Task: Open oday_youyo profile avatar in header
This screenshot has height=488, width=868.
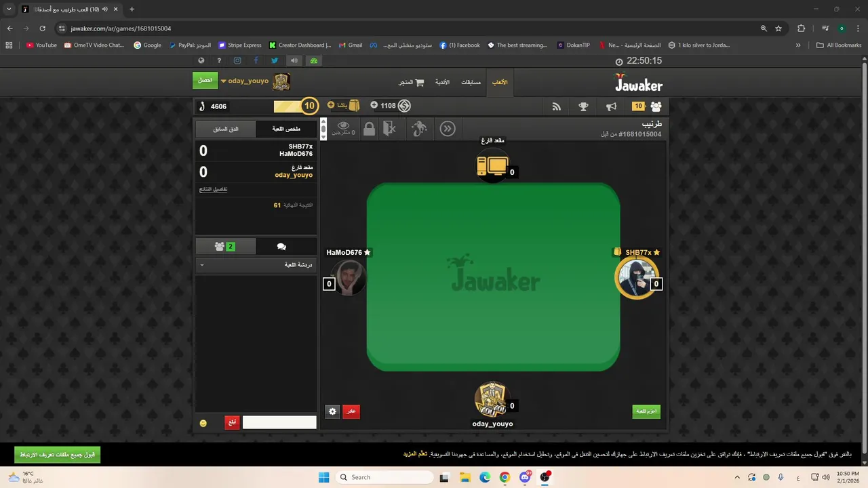Action: coord(281,81)
